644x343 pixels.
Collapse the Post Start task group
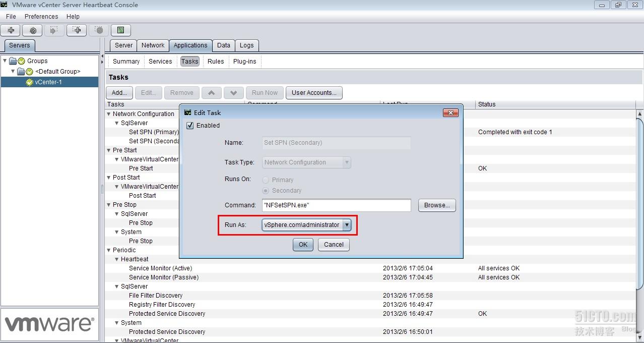pos(108,178)
